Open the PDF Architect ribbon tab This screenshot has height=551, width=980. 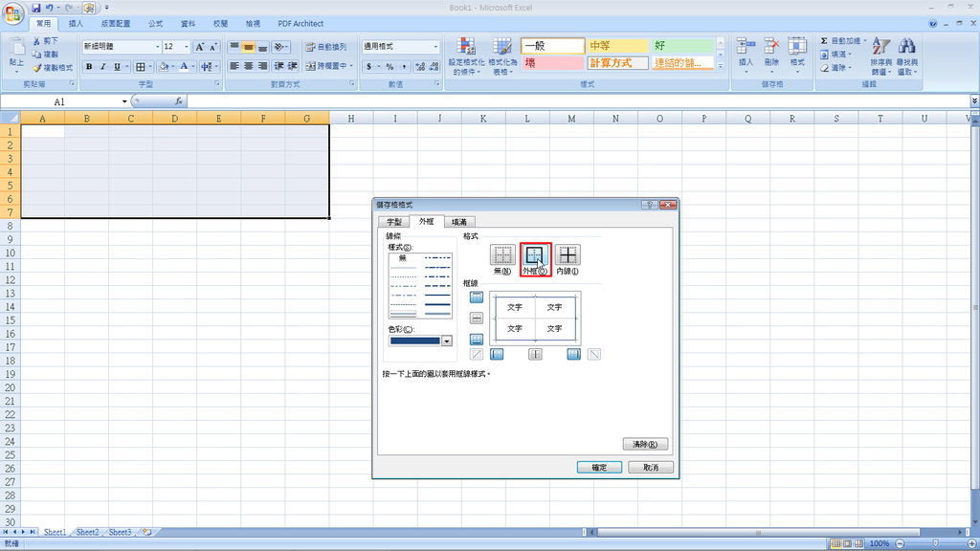[301, 24]
